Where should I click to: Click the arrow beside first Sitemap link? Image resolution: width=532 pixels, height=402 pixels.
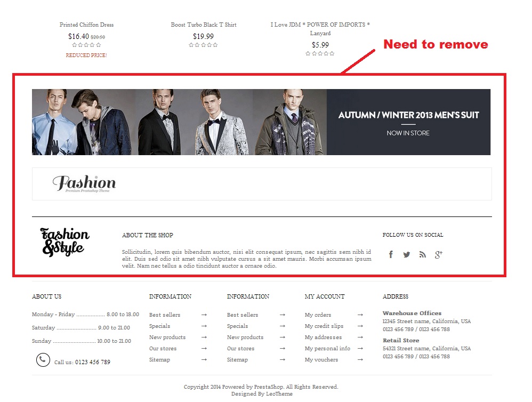(x=204, y=359)
